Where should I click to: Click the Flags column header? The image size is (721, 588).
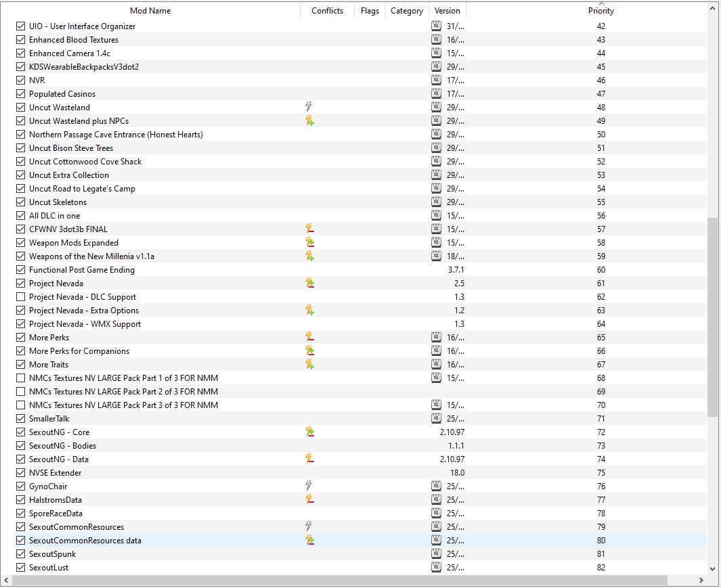pos(370,11)
